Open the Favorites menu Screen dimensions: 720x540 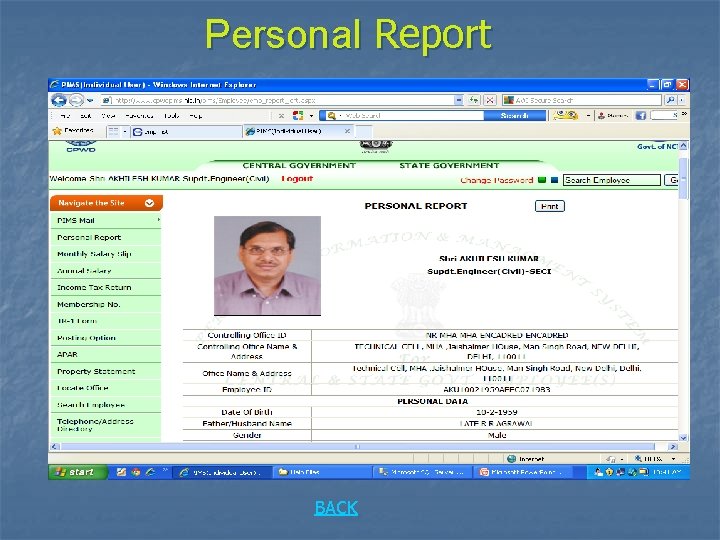139,116
